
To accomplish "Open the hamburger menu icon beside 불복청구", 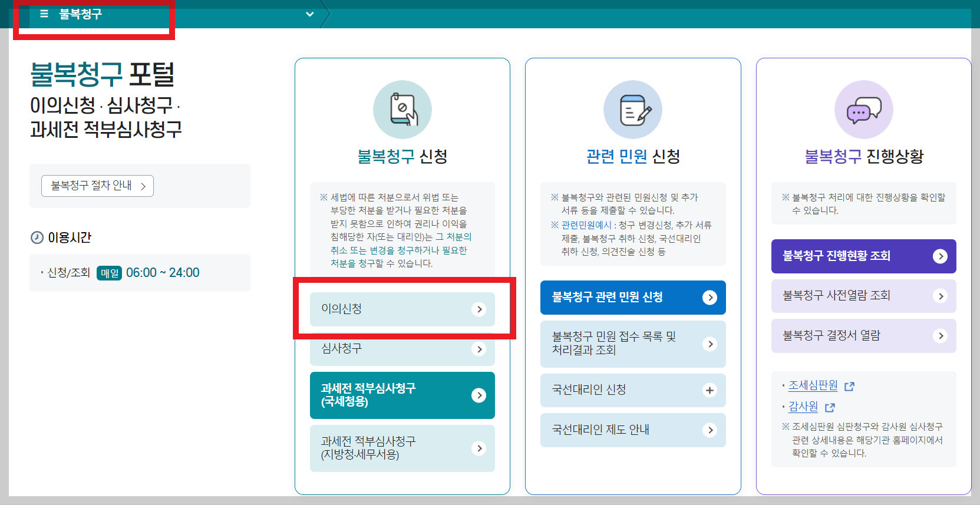I will [44, 14].
